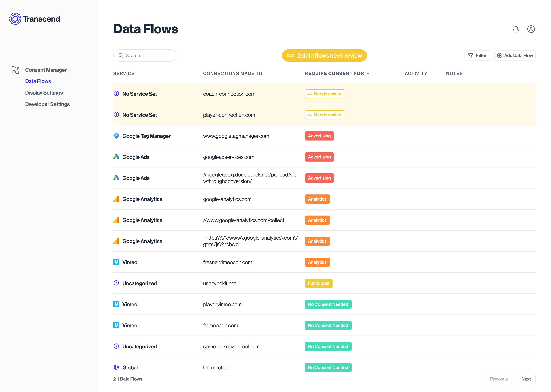
Task: Click the Google Tag Manager service name
Action: click(146, 136)
